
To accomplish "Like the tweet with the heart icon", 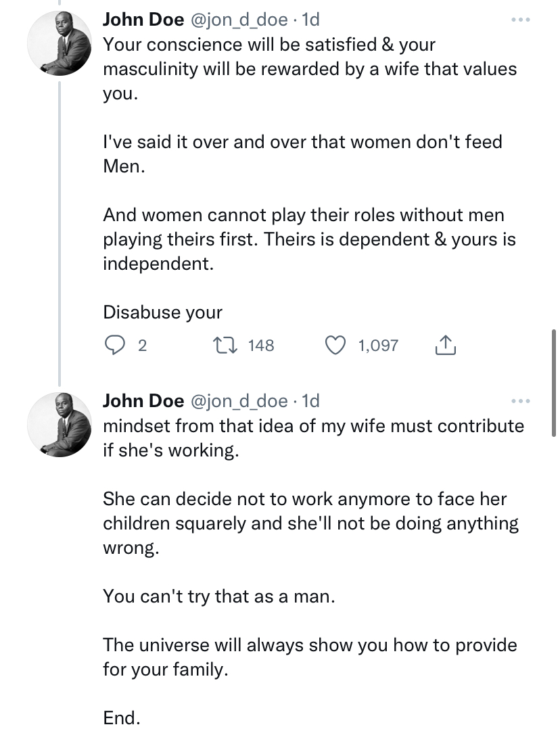I will pos(335,346).
